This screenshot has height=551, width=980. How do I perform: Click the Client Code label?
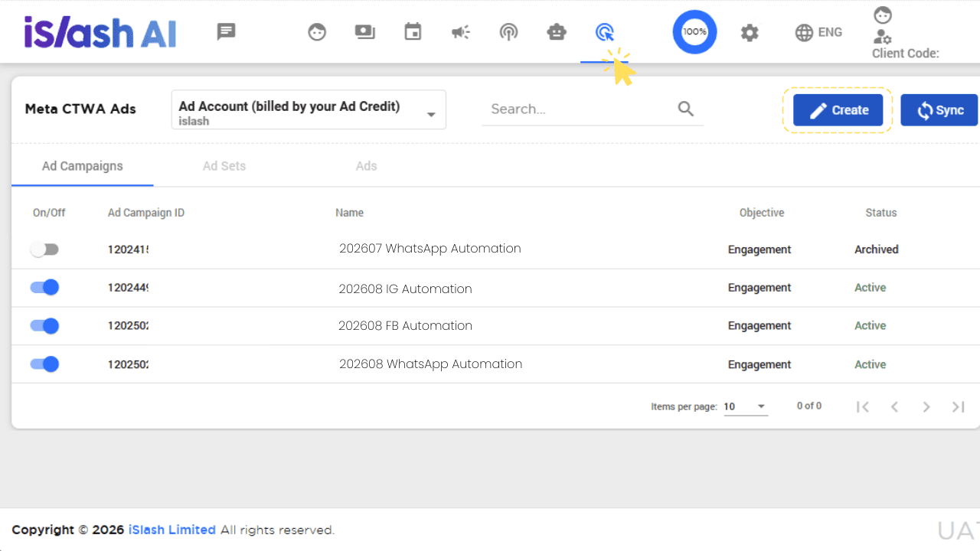coord(906,54)
